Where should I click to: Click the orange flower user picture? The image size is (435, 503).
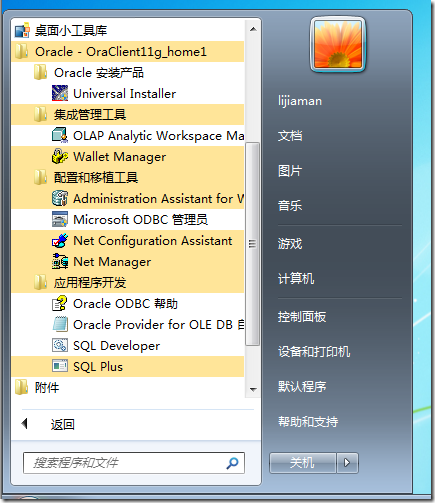point(338,44)
